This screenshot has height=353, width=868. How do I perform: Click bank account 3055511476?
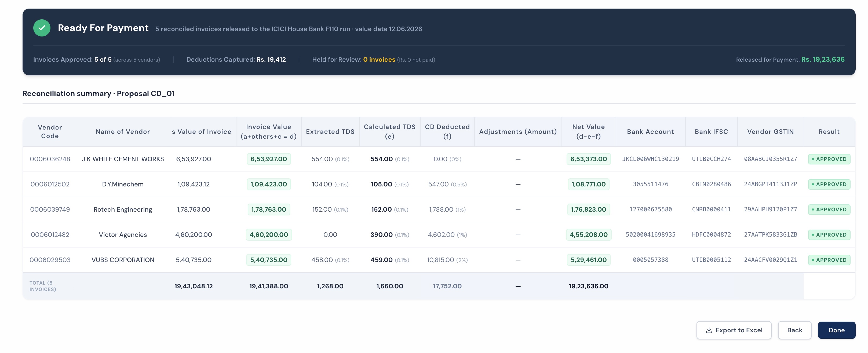[x=650, y=184]
